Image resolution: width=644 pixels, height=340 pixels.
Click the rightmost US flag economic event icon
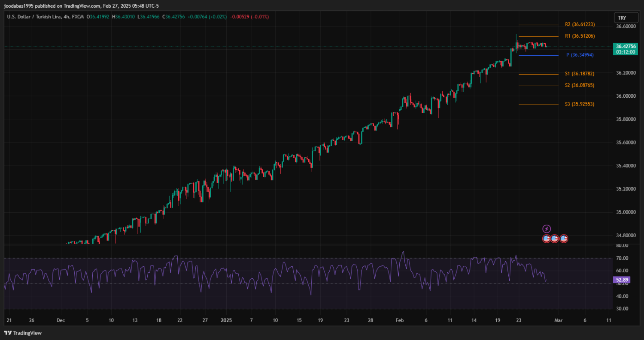tap(564, 238)
